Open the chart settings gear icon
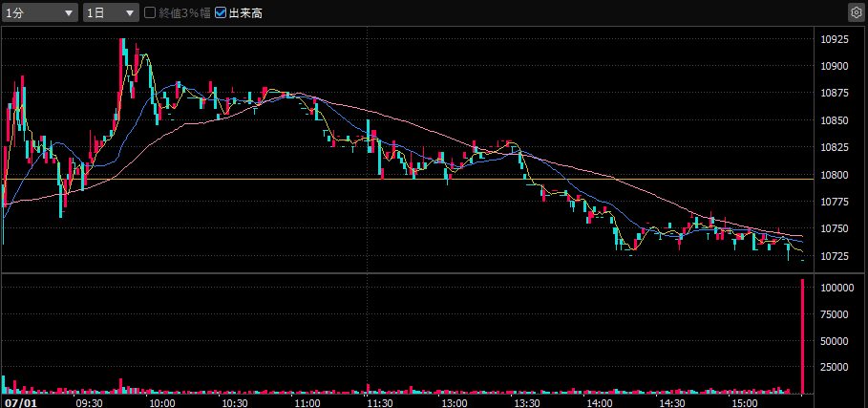868x408 pixels. click(857, 12)
